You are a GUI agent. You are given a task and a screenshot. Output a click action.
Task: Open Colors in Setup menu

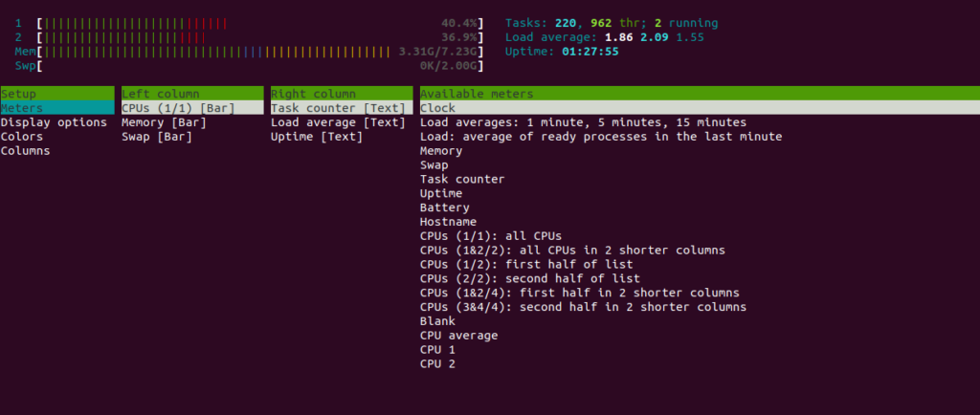[x=22, y=136]
